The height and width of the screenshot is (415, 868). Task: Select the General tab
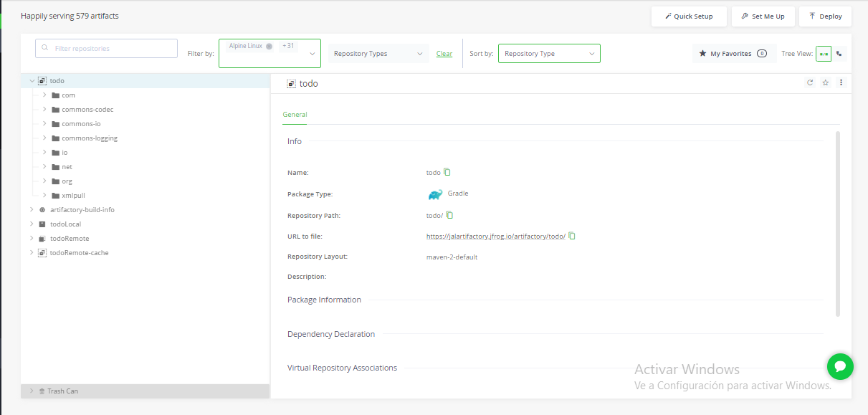295,115
